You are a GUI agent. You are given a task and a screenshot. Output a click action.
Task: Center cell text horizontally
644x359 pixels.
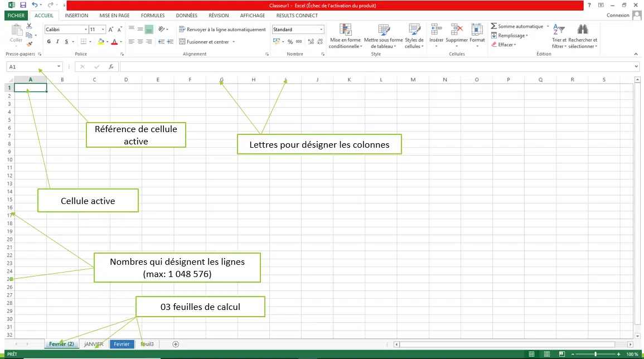click(140, 41)
